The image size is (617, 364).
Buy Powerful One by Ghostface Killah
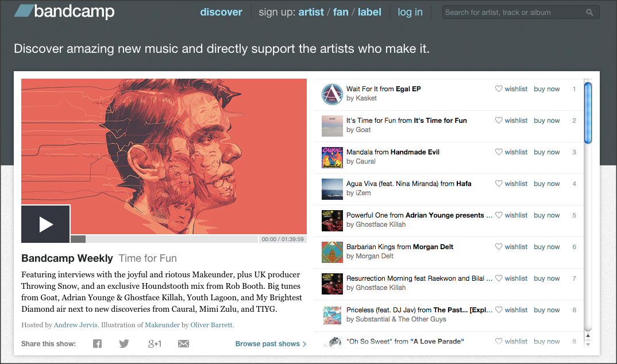coord(546,215)
